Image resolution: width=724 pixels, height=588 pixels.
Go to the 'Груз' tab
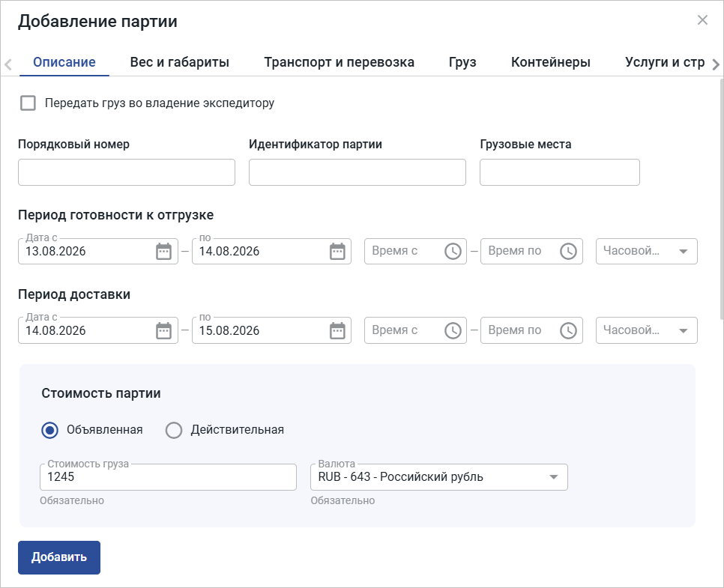[462, 62]
